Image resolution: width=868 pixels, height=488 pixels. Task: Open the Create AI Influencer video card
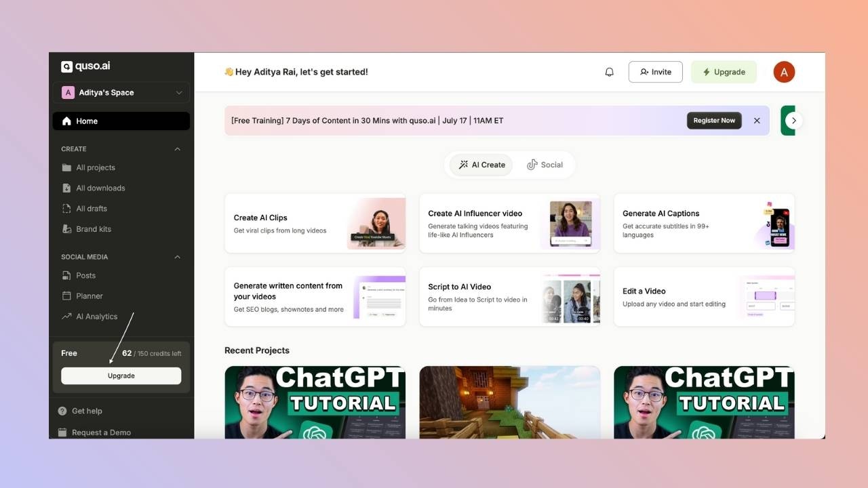coord(510,223)
